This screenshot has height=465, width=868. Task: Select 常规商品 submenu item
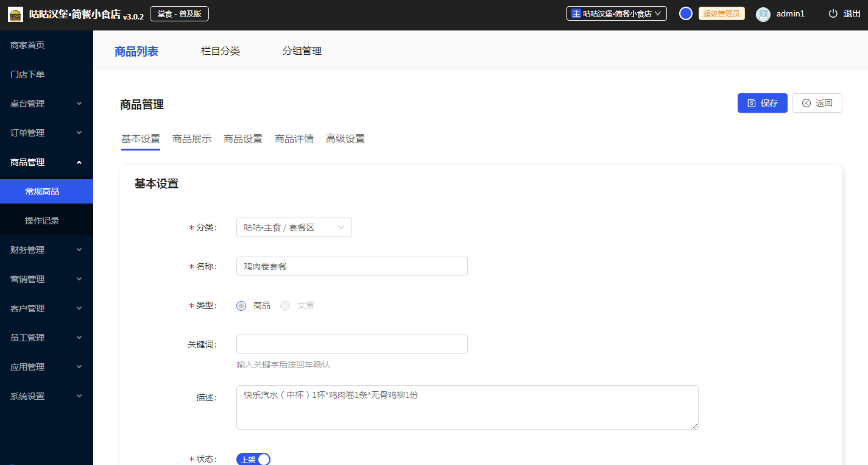click(x=46, y=191)
